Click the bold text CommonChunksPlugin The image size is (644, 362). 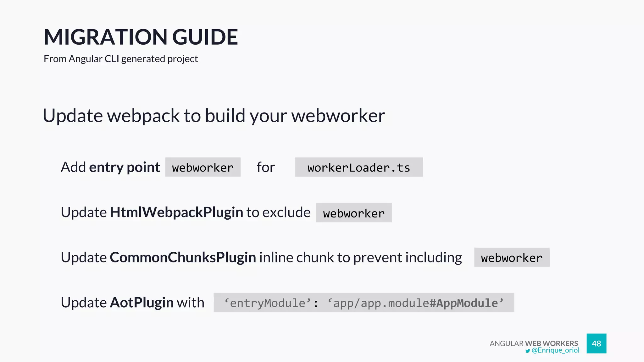click(x=183, y=257)
